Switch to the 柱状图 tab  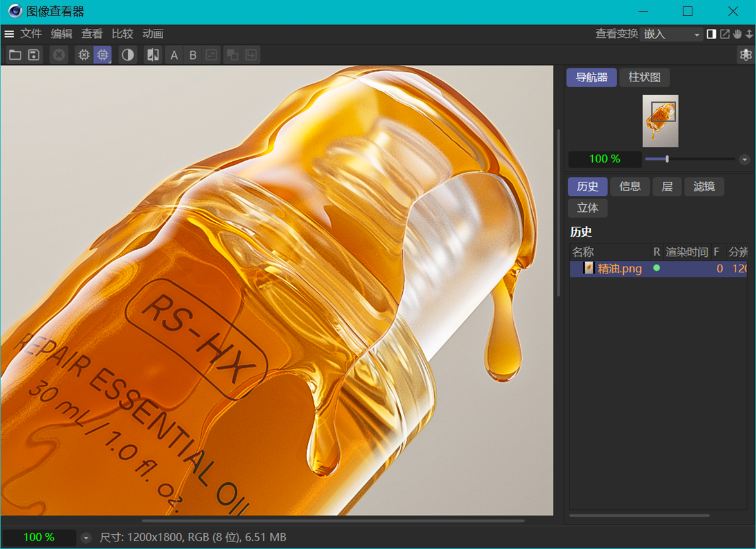644,77
